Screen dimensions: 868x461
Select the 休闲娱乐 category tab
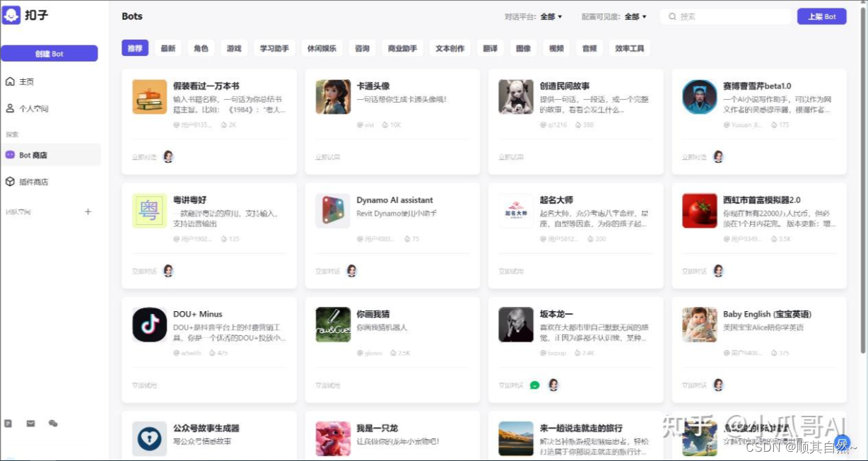(x=322, y=48)
